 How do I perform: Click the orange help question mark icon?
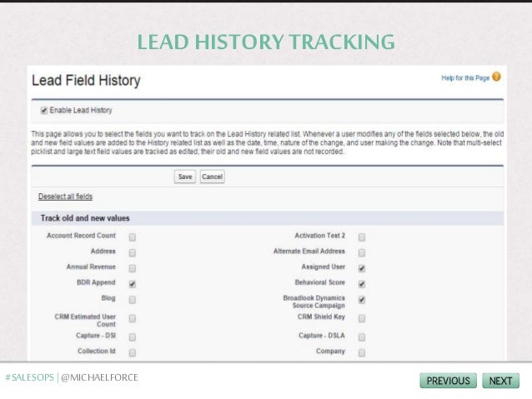[x=496, y=77]
